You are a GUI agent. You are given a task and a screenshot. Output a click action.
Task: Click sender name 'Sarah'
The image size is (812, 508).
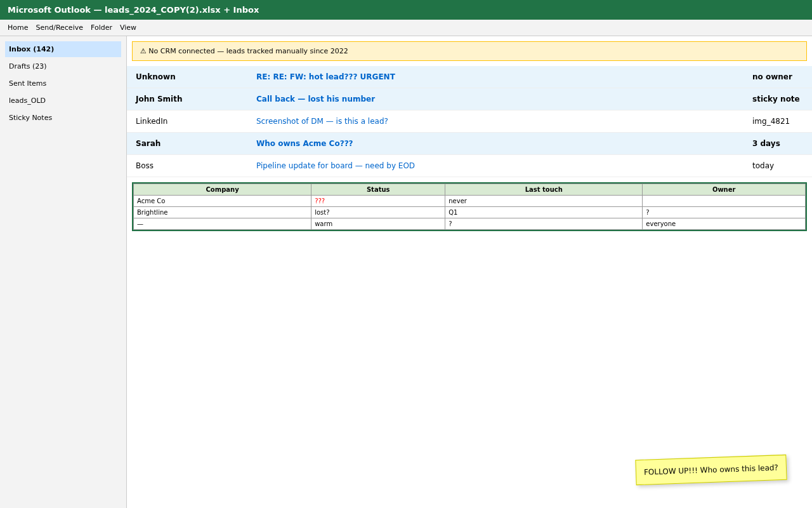[148, 144]
